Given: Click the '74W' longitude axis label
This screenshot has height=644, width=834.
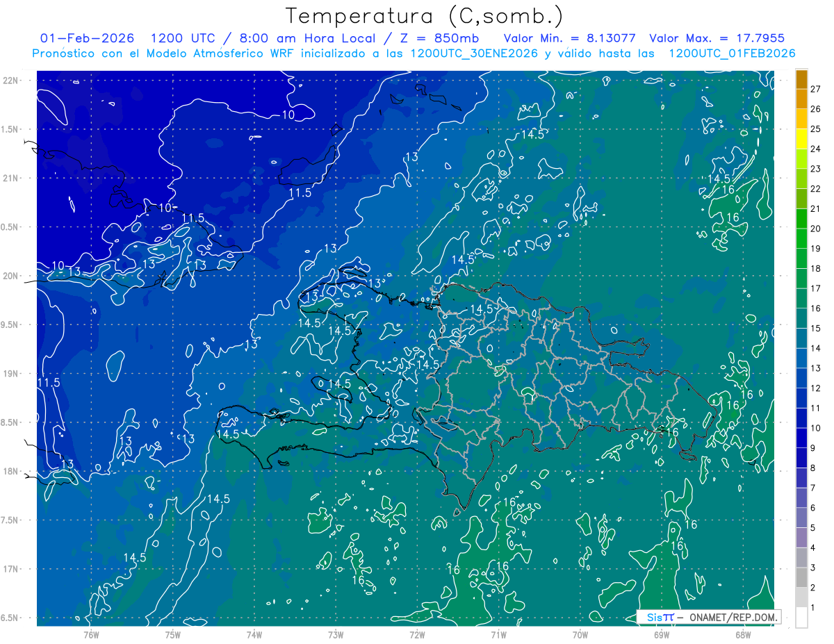Looking at the screenshot, I should point(254,634).
